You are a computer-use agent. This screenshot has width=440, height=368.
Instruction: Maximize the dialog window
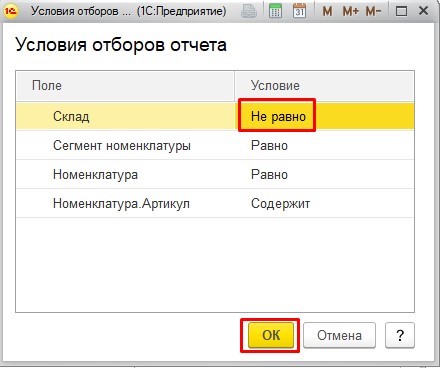(401, 12)
